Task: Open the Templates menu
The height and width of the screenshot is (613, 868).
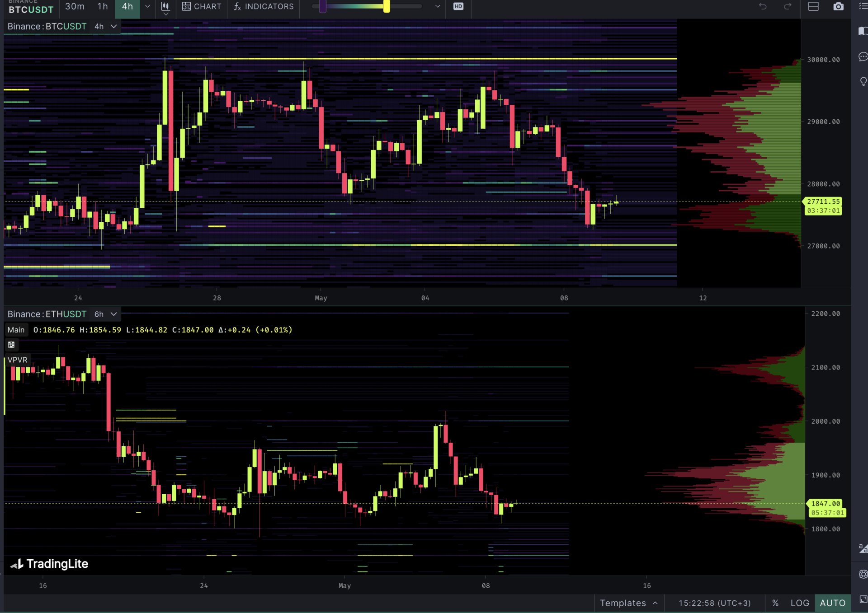Action: pos(628,603)
